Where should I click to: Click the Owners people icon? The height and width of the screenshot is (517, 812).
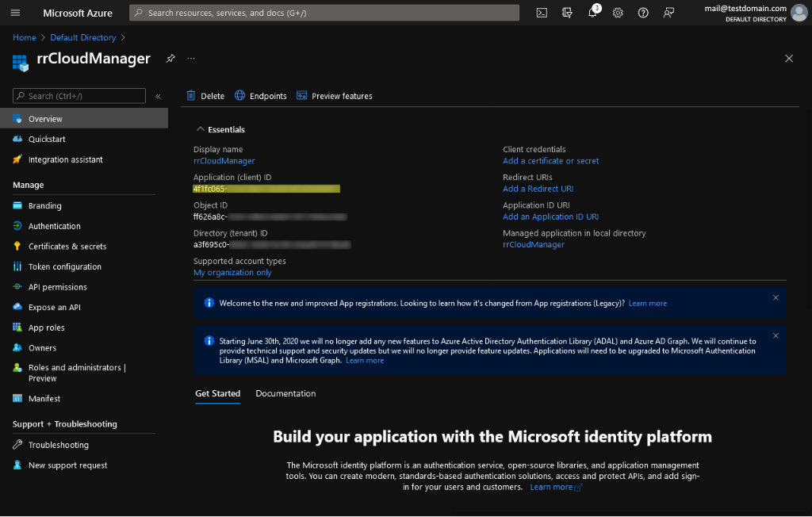17,347
